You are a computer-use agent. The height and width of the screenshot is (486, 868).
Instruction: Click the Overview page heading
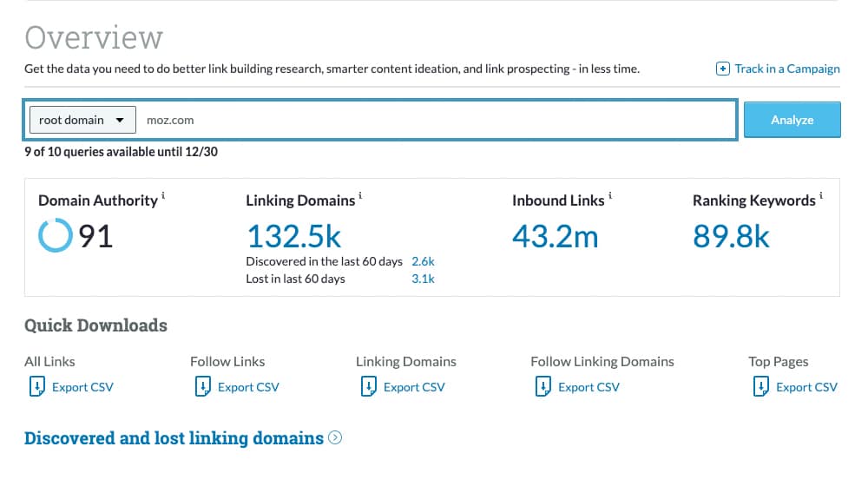click(94, 37)
